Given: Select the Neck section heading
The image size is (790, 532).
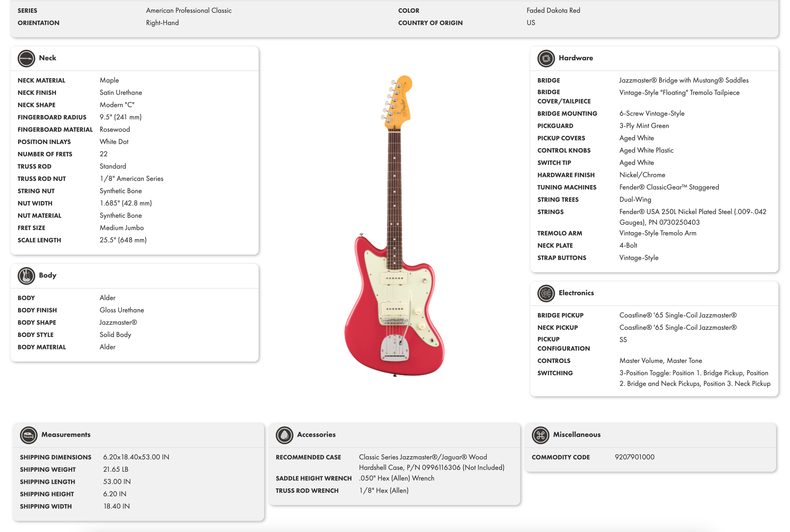Looking at the screenshot, I should [x=48, y=58].
